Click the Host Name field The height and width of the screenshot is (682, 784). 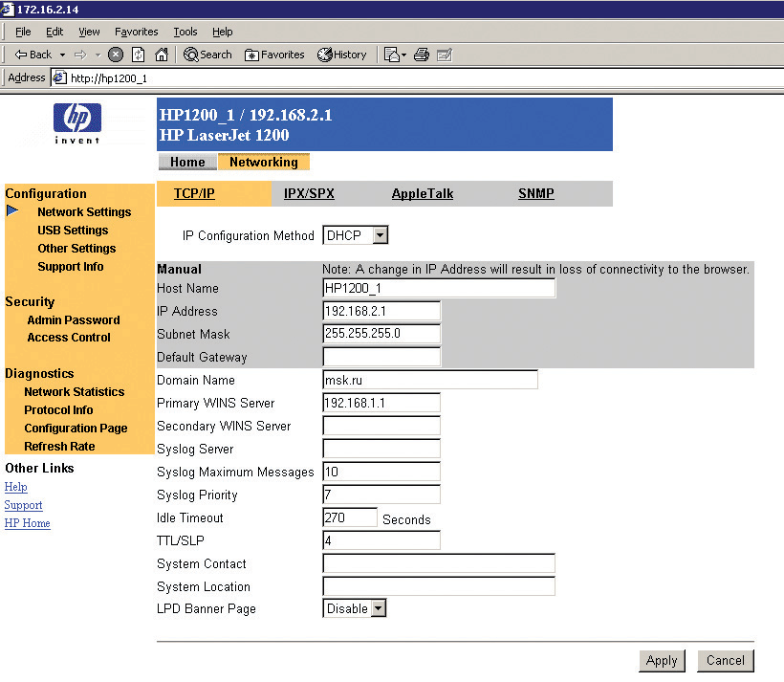(x=439, y=288)
